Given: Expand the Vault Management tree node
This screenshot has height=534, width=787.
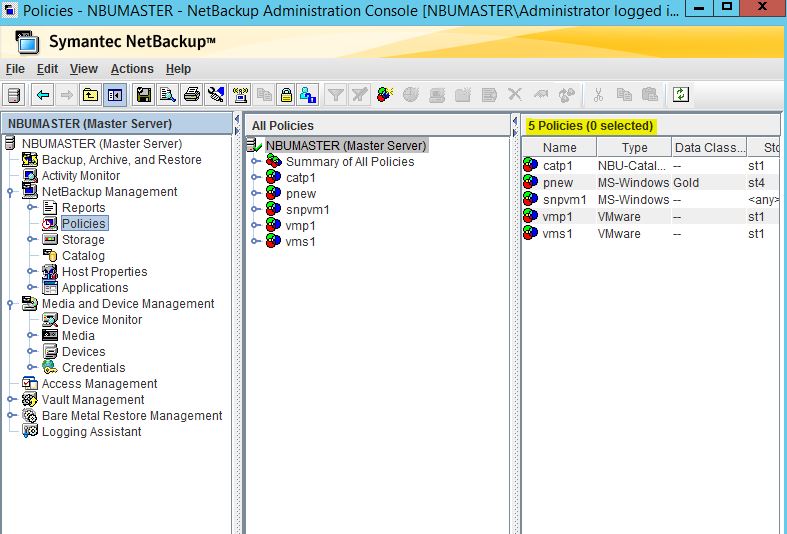Looking at the screenshot, I should click(x=11, y=399).
